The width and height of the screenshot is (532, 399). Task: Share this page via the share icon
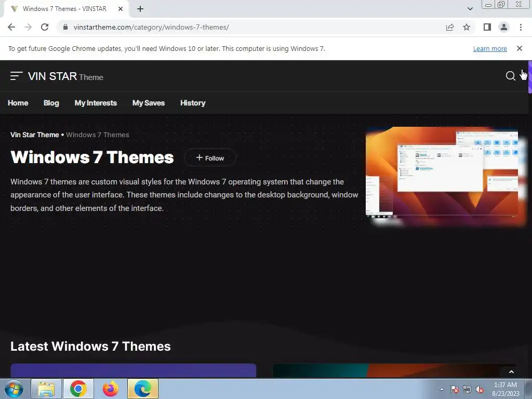click(x=450, y=27)
